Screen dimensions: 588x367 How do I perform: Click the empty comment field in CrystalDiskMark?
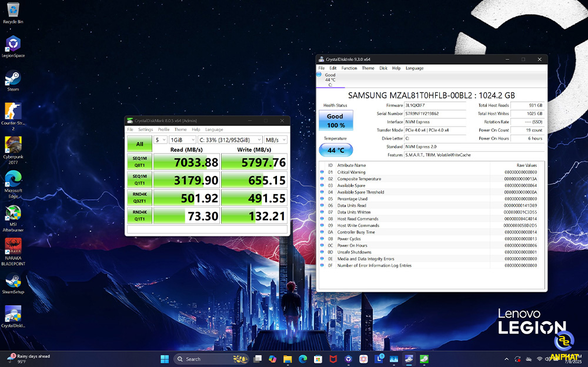pyautogui.click(x=208, y=229)
